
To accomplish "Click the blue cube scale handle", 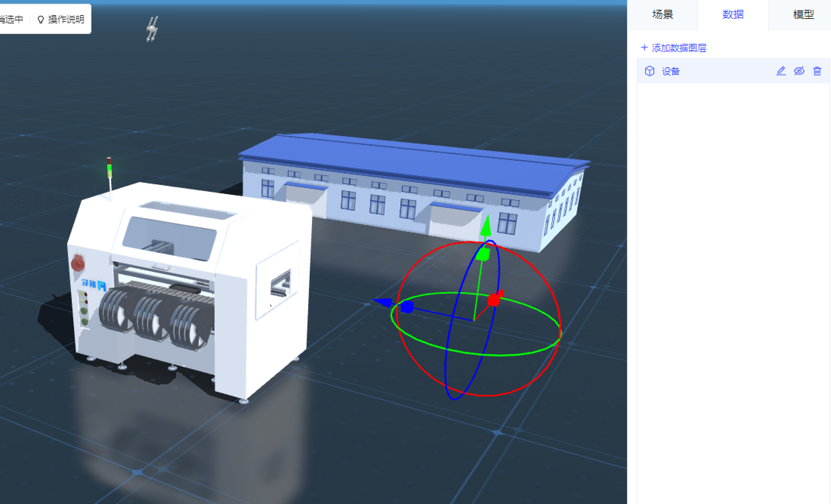I will tap(407, 307).
